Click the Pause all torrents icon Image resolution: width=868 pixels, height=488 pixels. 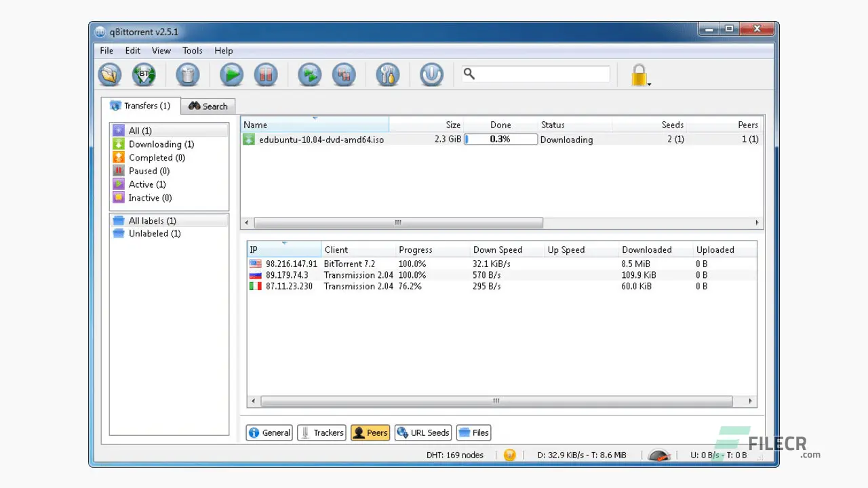(x=344, y=75)
